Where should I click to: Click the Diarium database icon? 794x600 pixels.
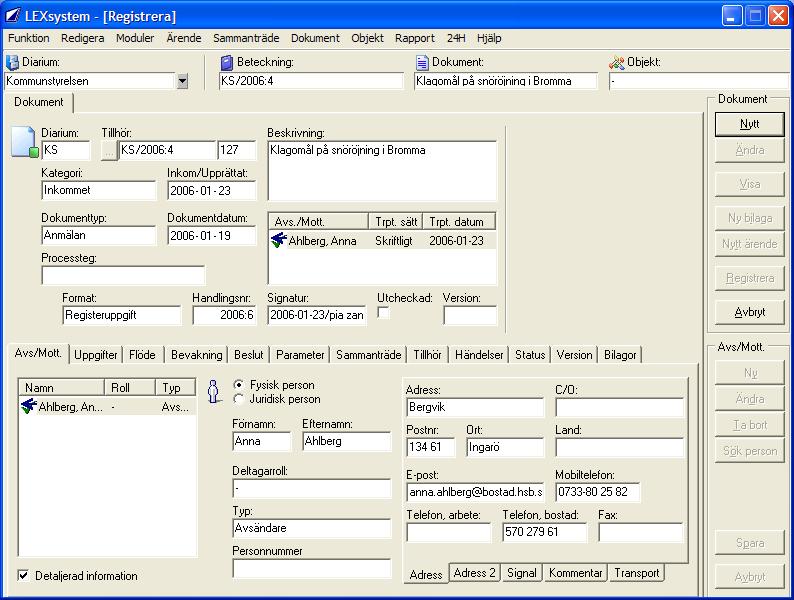click(x=12, y=62)
